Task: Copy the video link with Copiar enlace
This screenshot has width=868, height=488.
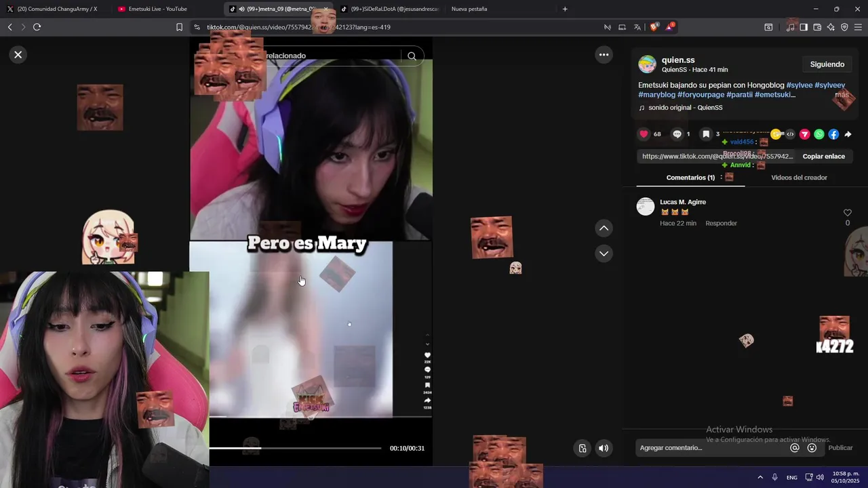Action: click(823, 157)
